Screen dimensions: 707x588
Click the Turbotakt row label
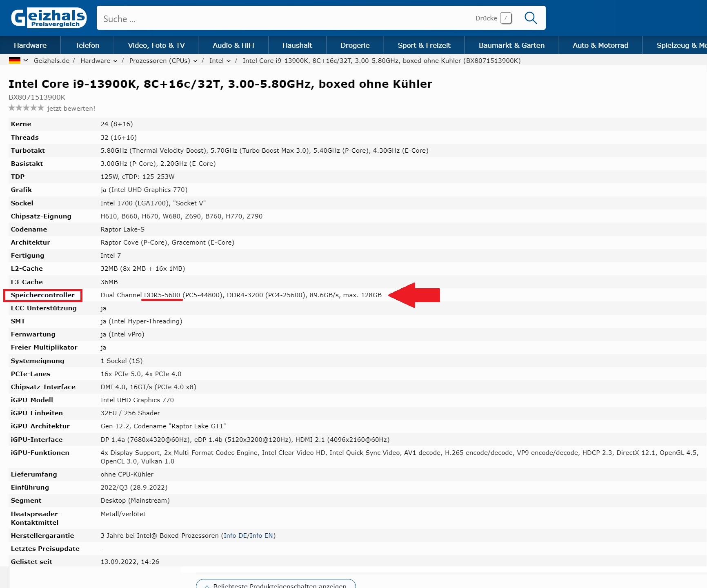click(28, 151)
